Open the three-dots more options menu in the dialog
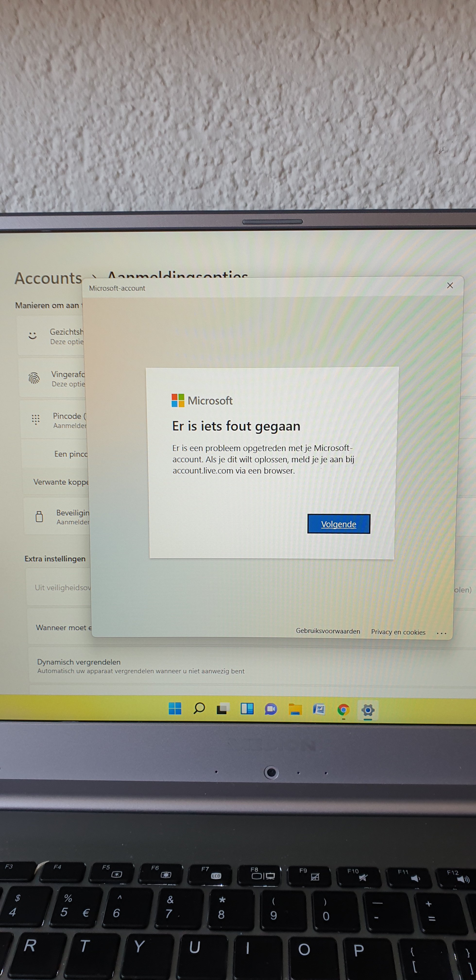The height and width of the screenshot is (980, 476). (x=442, y=633)
